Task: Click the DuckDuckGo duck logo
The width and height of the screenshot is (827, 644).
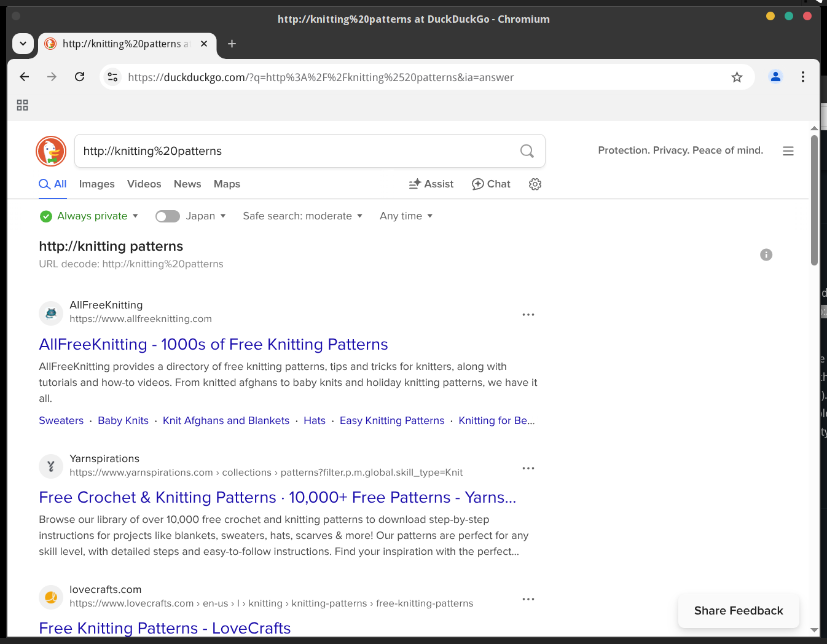Action: (51, 151)
